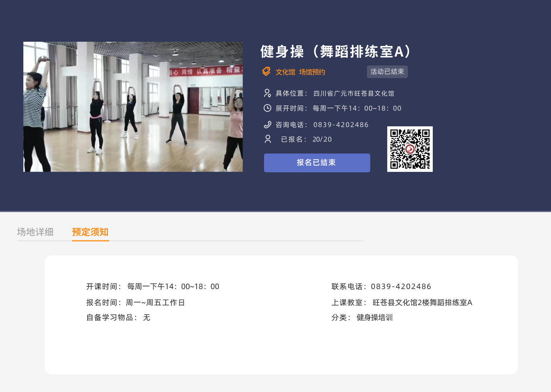551x392 pixels.
Task: Click the fitness dance class photo
Action: 133,107
